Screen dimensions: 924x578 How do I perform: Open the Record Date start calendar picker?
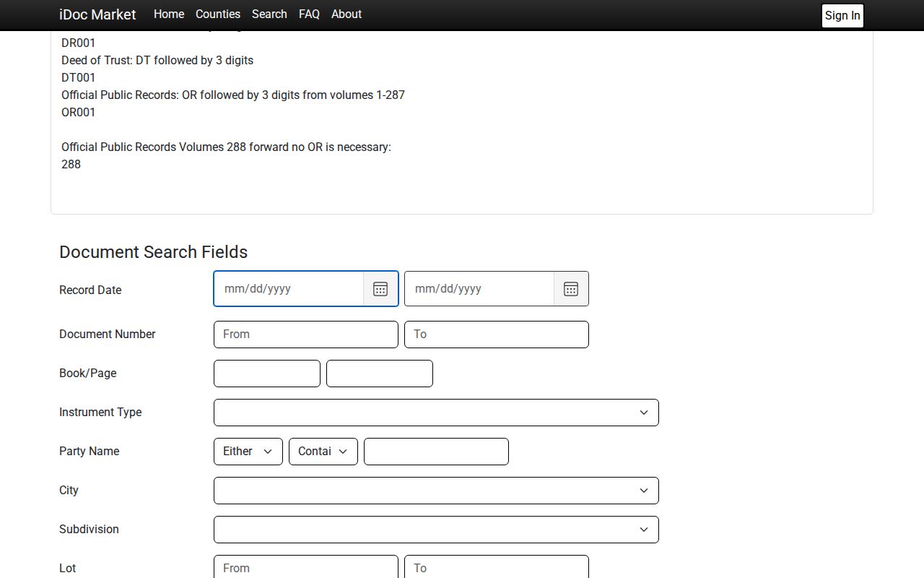click(380, 289)
